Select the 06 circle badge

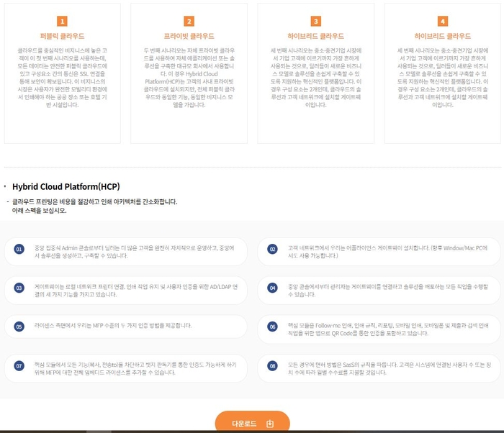[272, 327]
